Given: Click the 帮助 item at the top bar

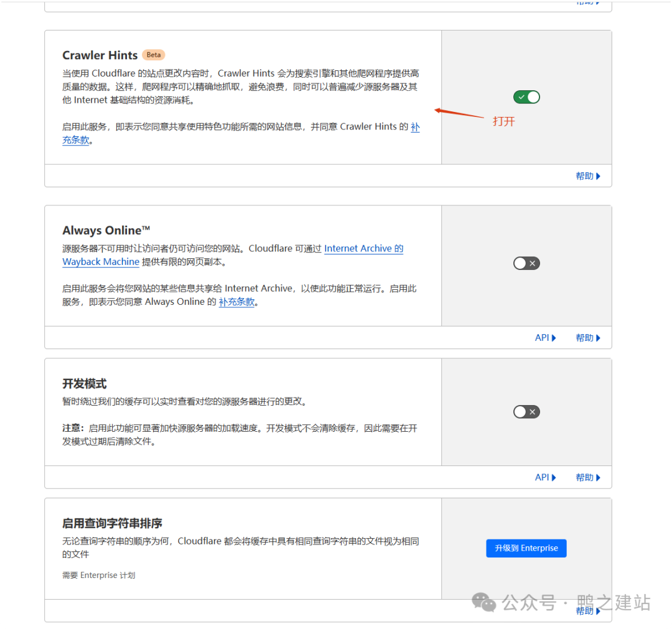Looking at the screenshot, I should coord(585,3).
